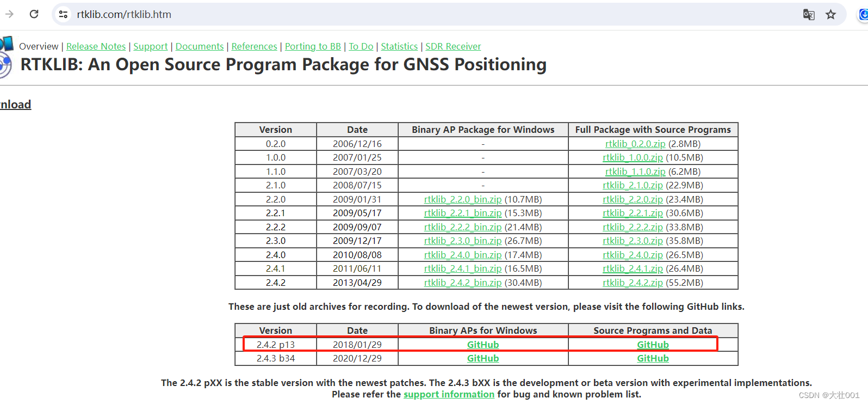This screenshot has width=868, height=404.
Task: Open References link
Action: 254,46
